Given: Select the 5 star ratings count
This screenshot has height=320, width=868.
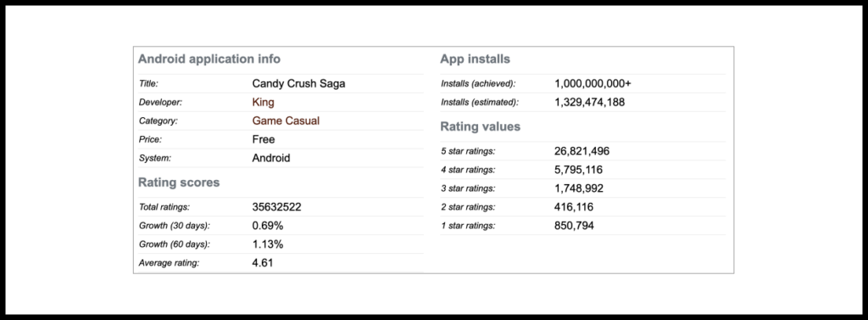Looking at the screenshot, I should click(581, 151).
